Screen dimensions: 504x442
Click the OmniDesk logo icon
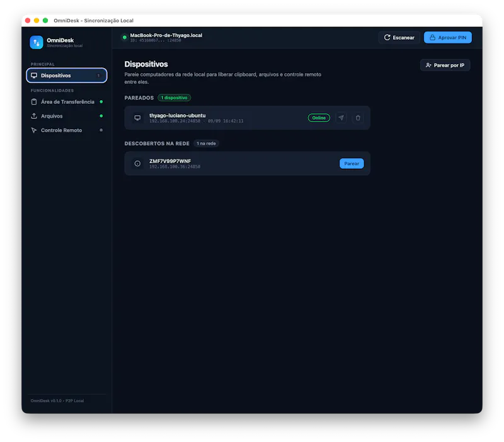[x=37, y=42]
